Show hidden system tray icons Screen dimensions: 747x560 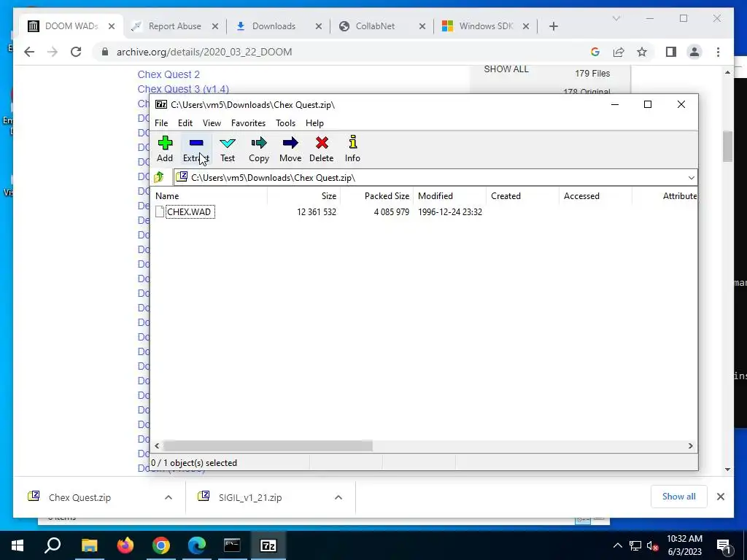(x=617, y=545)
